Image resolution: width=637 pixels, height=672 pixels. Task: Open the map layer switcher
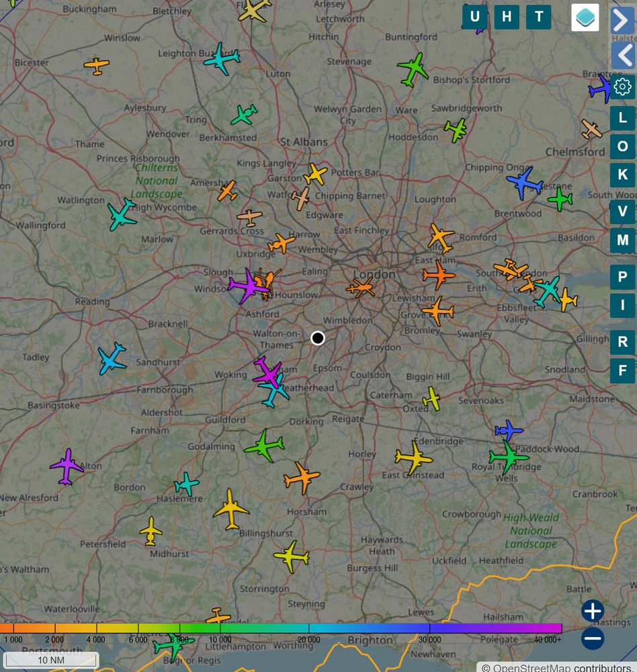pyautogui.click(x=585, y=17)
